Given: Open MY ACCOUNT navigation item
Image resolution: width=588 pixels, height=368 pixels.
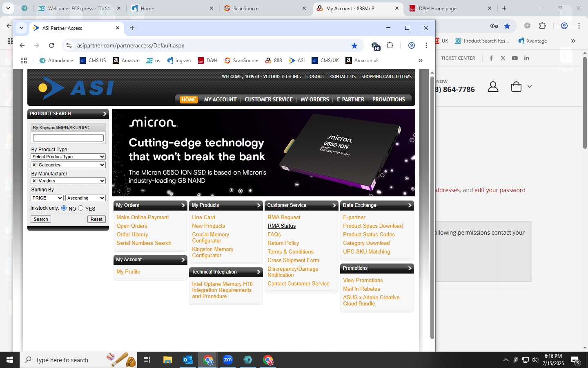Looking at the screenshot, I should [220, 99].
